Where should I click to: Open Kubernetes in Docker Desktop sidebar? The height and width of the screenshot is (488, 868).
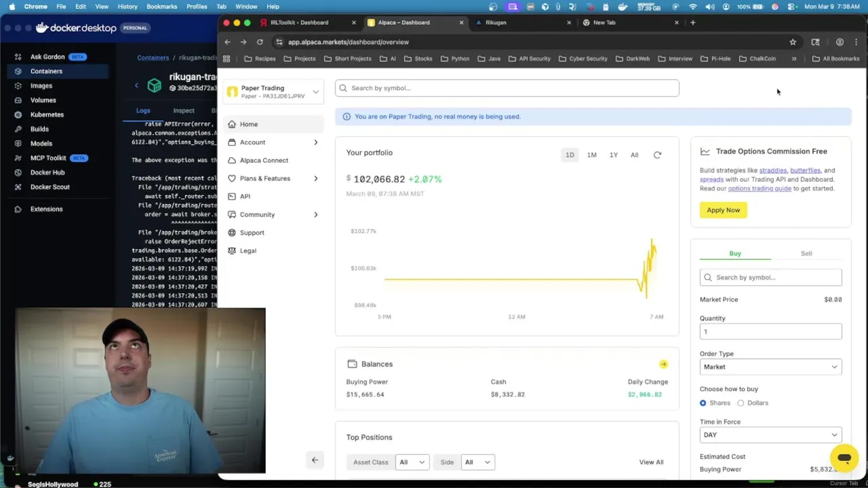(47, 115)
